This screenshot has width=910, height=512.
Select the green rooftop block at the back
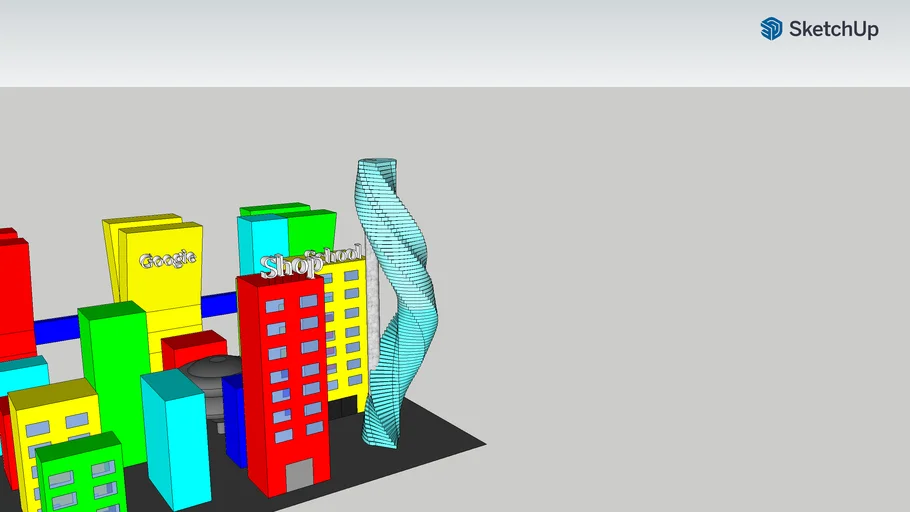tap(310, 228)
